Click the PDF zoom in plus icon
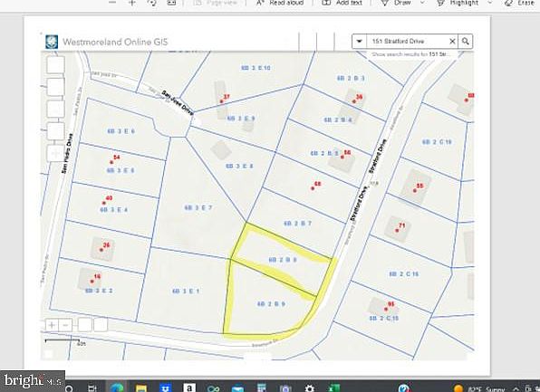Viewport: 540px width, 392px height. (132, 3)
